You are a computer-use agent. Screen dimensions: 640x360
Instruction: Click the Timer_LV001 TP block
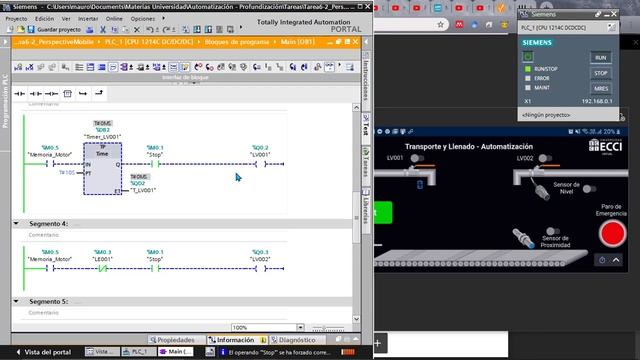102,169
